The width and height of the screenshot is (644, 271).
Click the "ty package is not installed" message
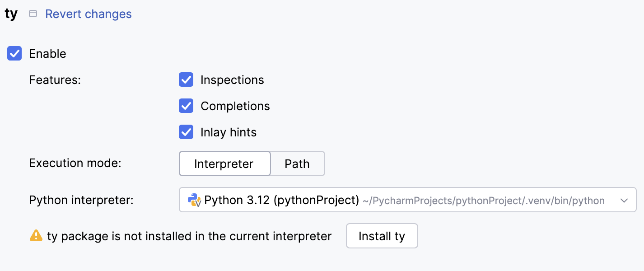pyautogui.click(x=189, y=236)
